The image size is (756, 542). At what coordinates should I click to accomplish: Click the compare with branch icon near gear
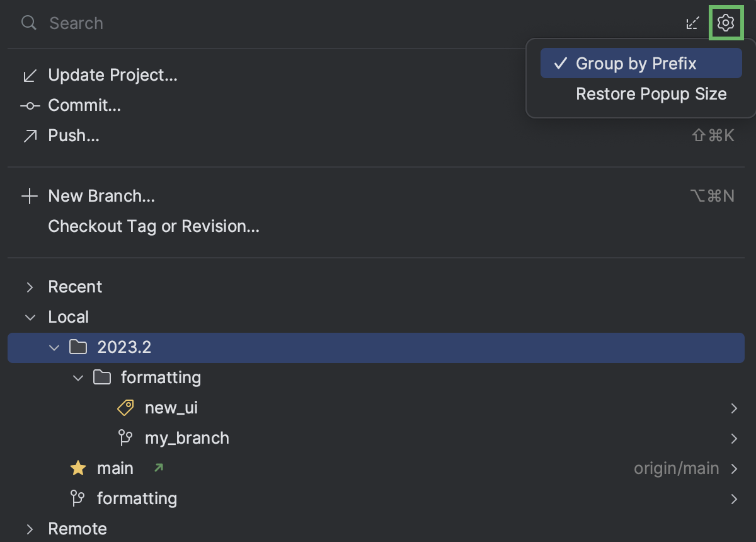coord(692,23)
